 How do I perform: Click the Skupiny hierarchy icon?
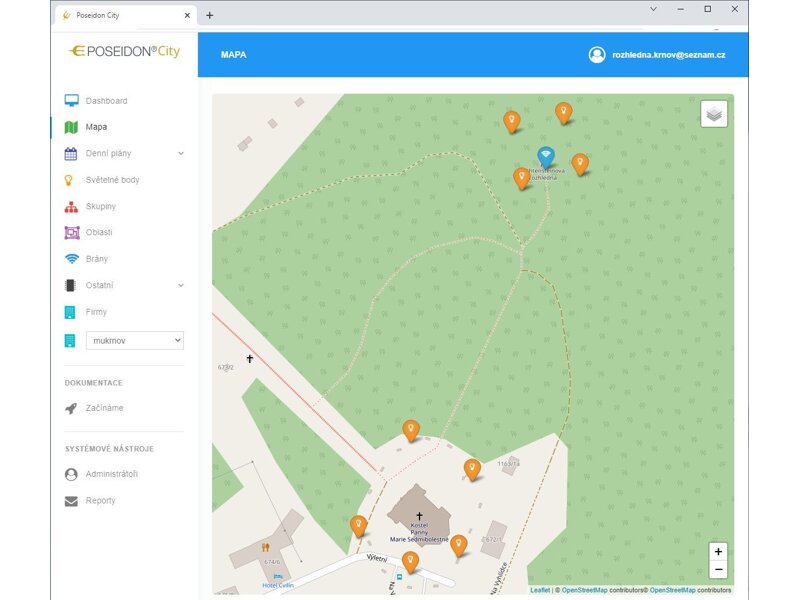point(71,207)
